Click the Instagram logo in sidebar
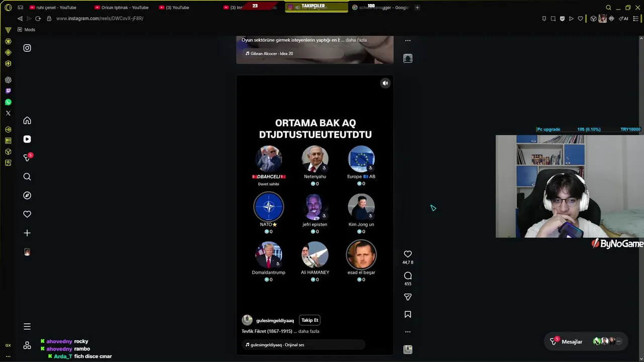 27,48
